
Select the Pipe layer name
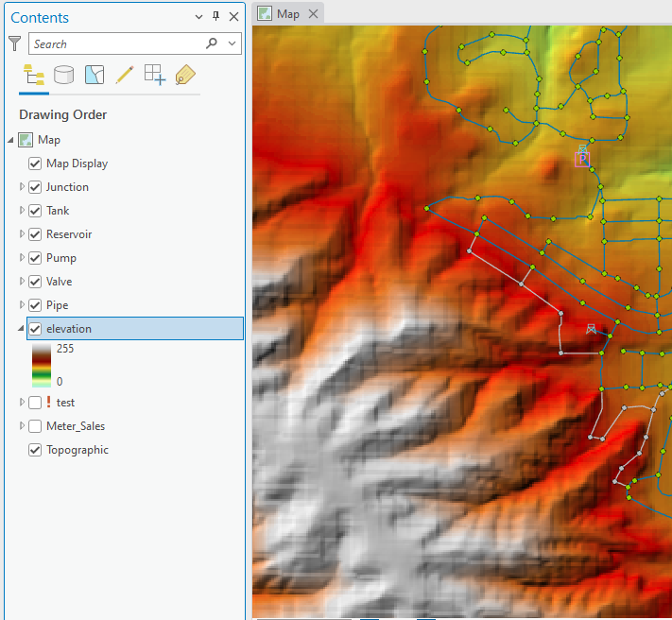[x=58, y=305]
